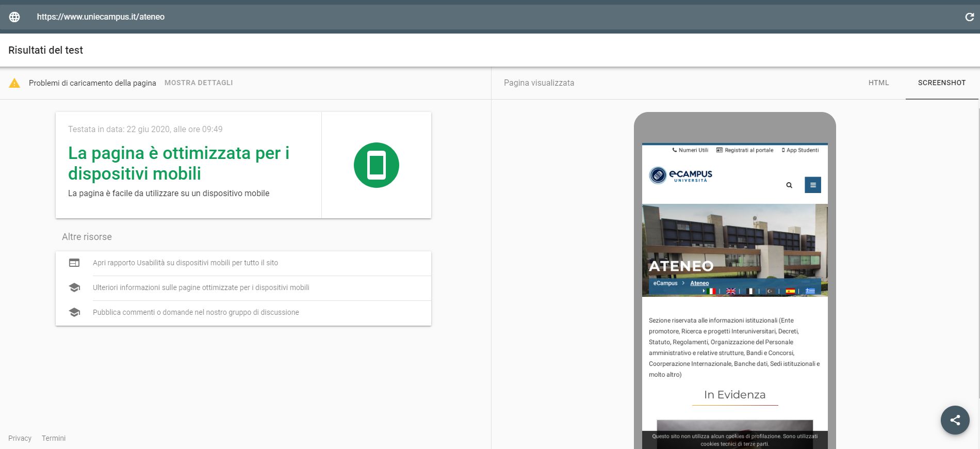Click the green mobile-friendly phone icon

[376, 165]
